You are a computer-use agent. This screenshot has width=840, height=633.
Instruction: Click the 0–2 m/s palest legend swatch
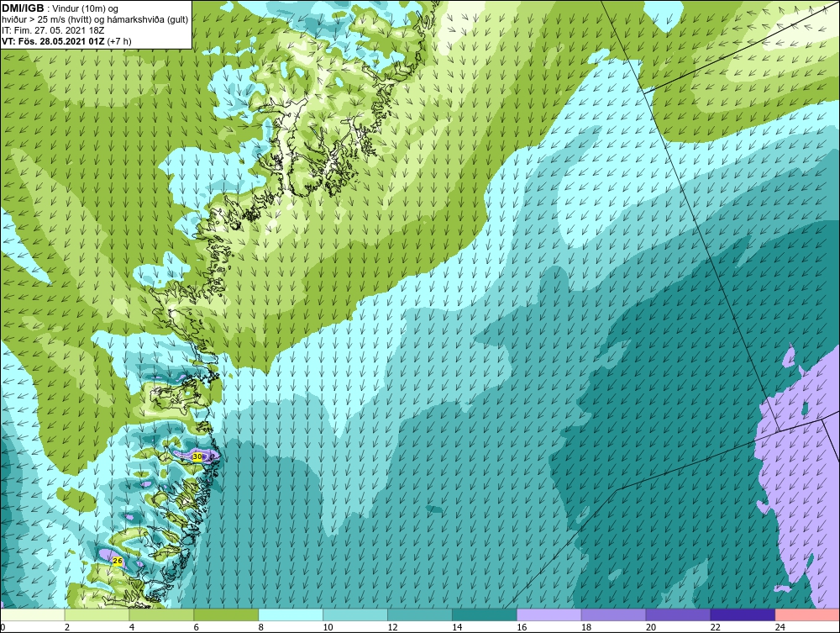point(33,615)
